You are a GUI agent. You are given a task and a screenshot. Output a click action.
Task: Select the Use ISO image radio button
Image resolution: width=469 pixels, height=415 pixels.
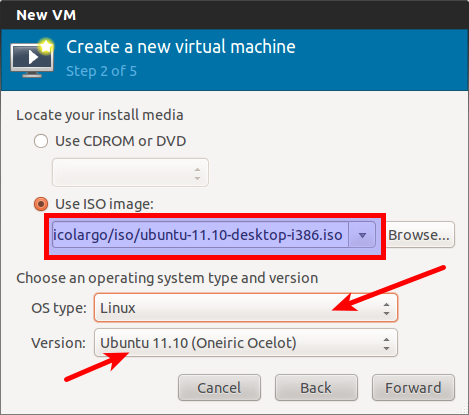click(x=41, y=204)
